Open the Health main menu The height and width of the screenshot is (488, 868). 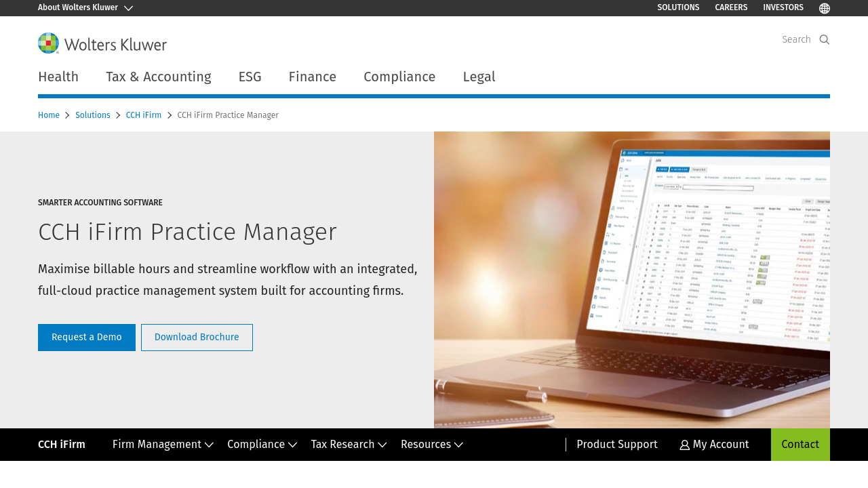[58, 77]
